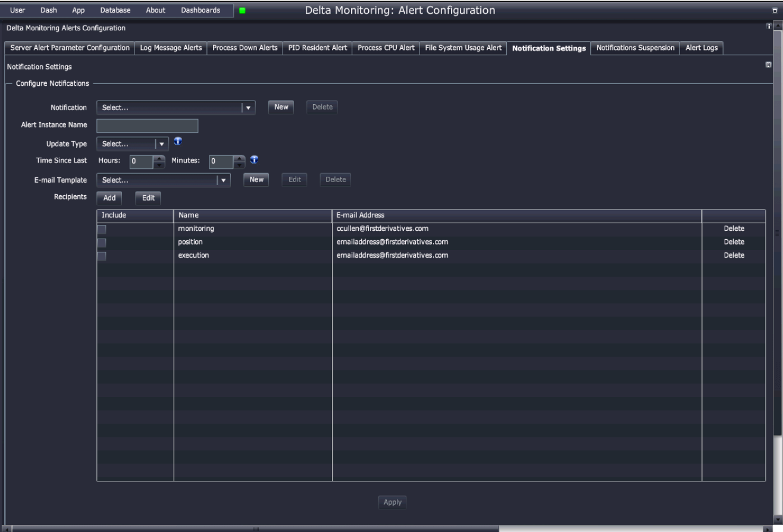Increase the Hours value with the up arrow
The height and width of the screenshot is (532, 783).
click(x=159, y=158)
